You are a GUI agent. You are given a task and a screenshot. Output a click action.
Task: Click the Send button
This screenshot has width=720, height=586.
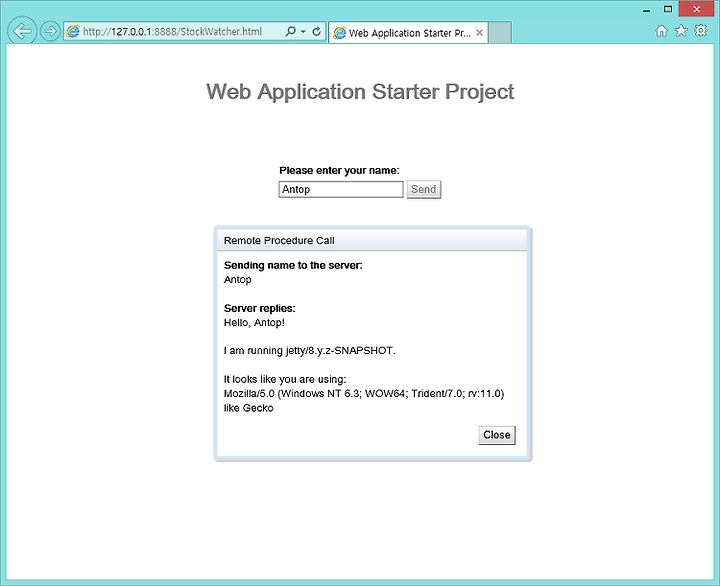(x=424, y=189)
